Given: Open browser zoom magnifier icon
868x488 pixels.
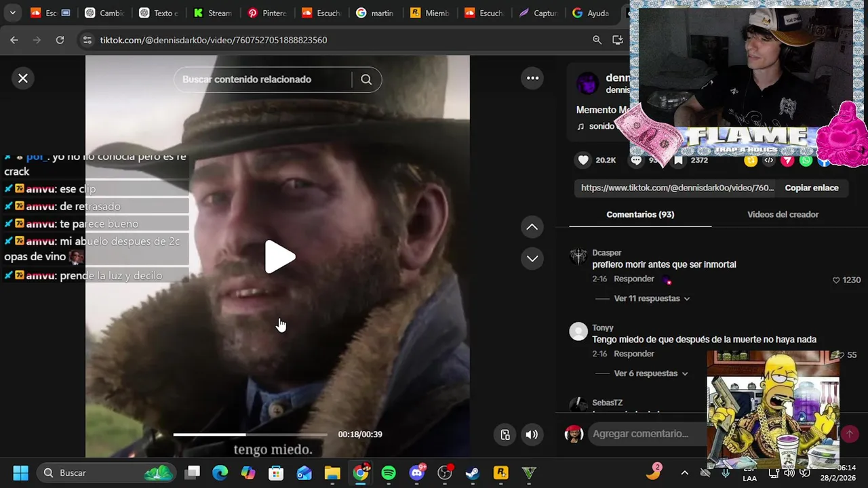Looking at the screenshot, I should pos(597,40).
